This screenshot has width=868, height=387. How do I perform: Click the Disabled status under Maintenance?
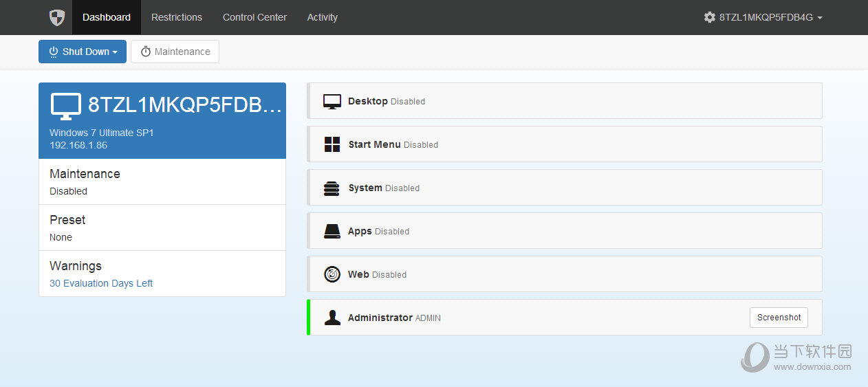[x=68, y=191]
